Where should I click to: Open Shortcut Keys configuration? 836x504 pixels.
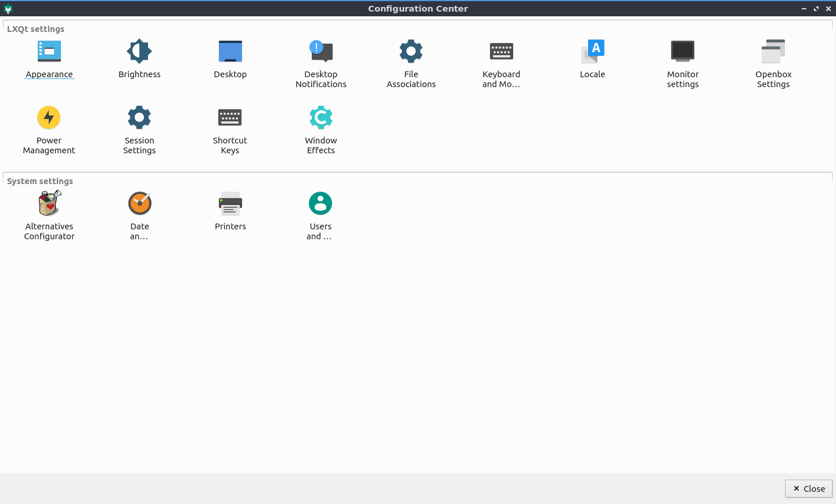tap(230, 118)
